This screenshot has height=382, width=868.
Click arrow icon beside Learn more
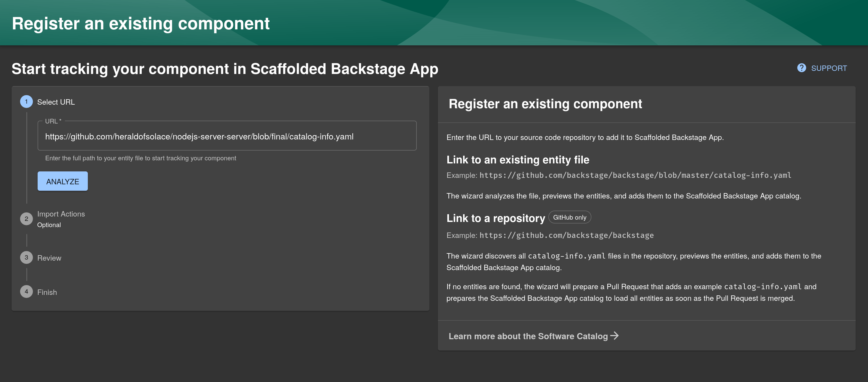click(614, 336)
